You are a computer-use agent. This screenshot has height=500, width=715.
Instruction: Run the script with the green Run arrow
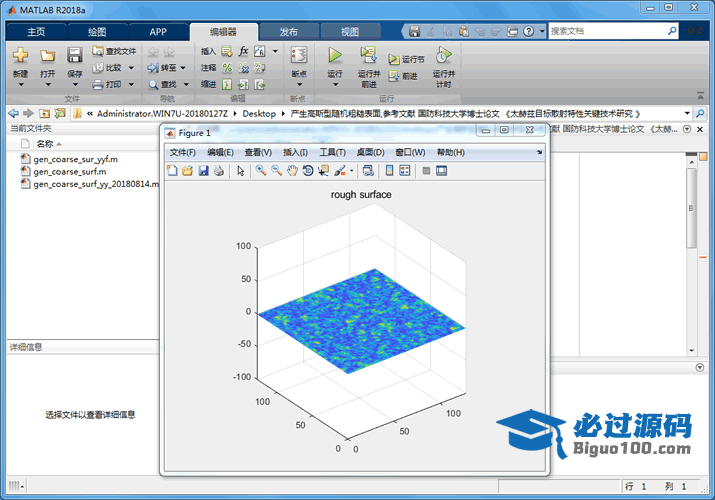point(335,55)
